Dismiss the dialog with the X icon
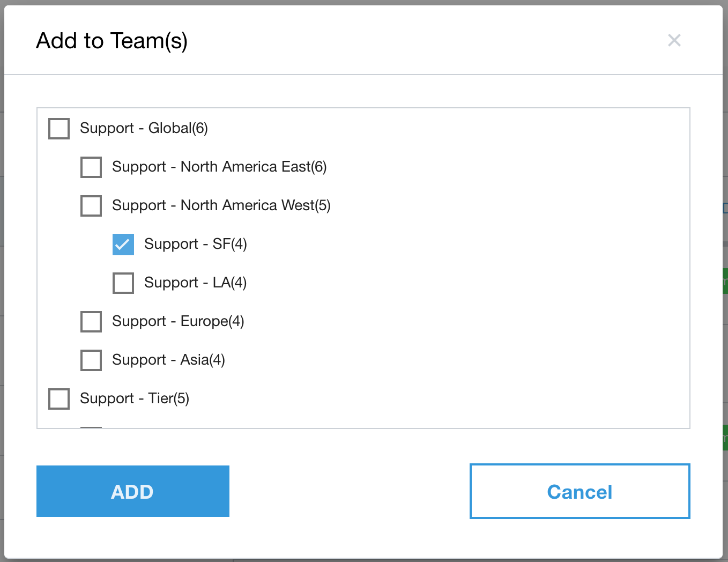 (674, 40)
